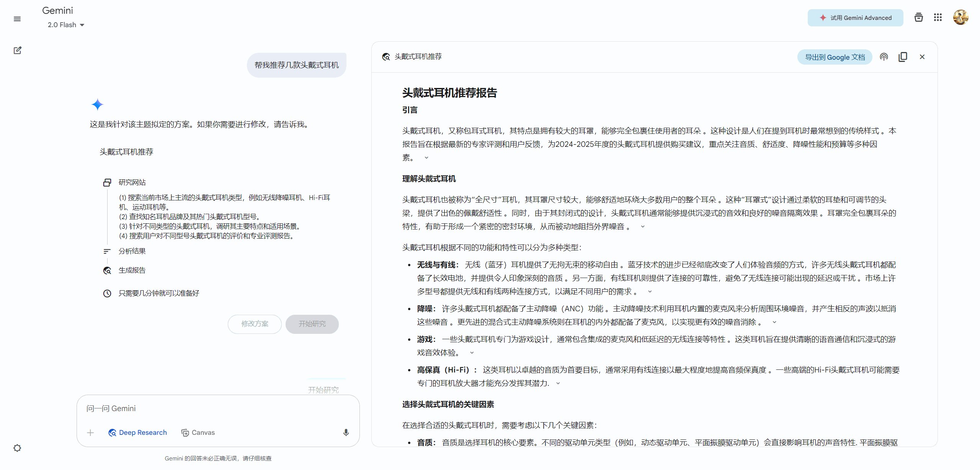Close the report panel
The height and width of the screenshot is (470, 980).
pyautogui.click(x=922, y=57)
